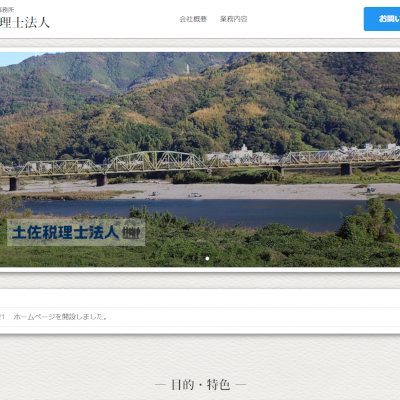Image resolution: width=400 pixels, height=400 pixels.
Task: Click the date beside the news entry
Action: (2, 317)
